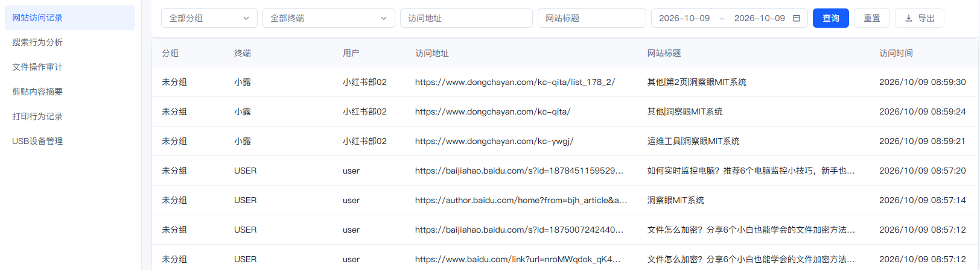Click 小红书部02 in the 08:59:30 row

364,82
